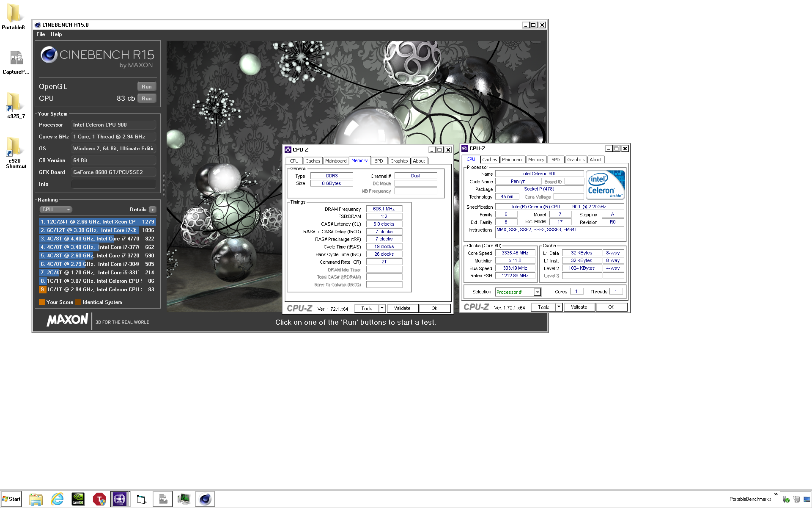Open the CaptureP... desktop file icon
This screenshot has height=508, width=812.
click(16, 62)
